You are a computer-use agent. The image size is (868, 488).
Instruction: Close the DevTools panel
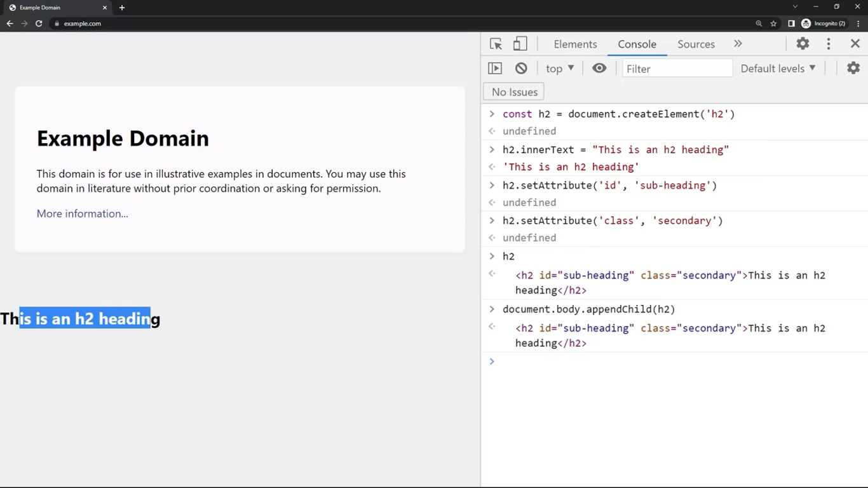coord(855,44)
